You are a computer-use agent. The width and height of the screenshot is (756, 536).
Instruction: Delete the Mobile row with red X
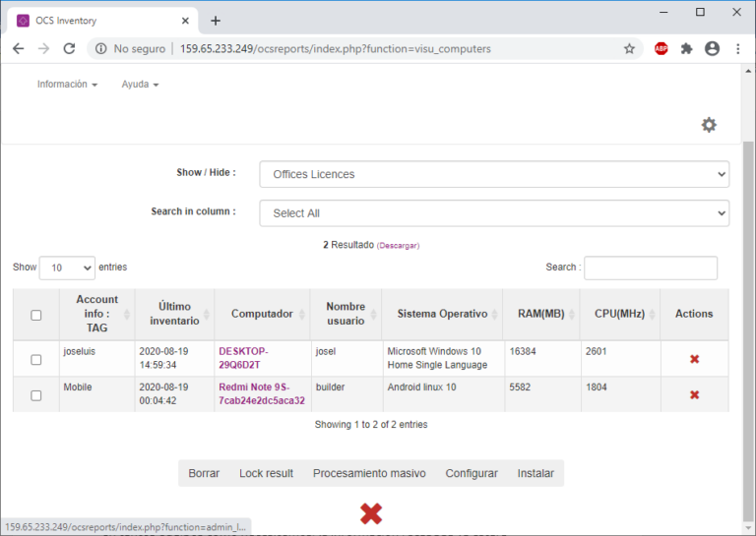694,394
